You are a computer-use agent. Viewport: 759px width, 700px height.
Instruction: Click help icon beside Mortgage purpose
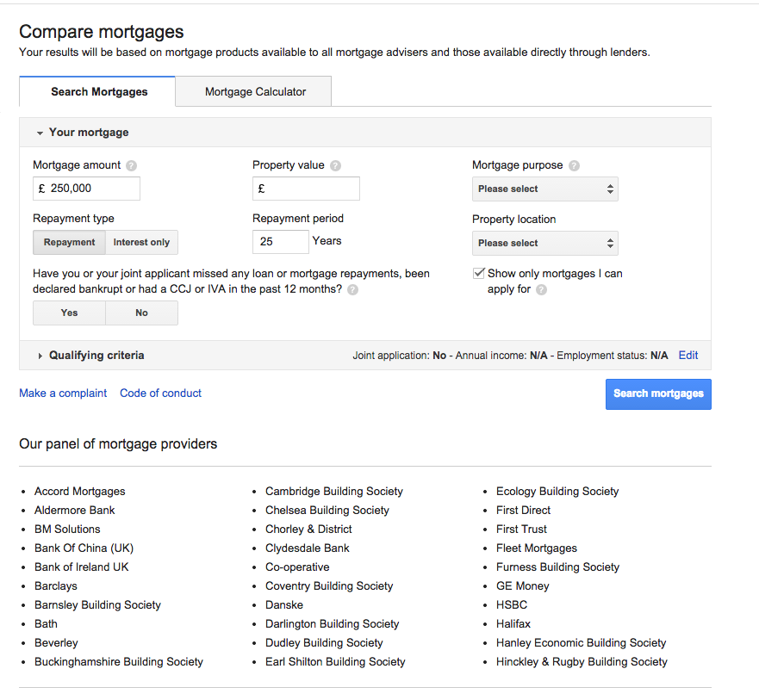(x=574, y=165)
